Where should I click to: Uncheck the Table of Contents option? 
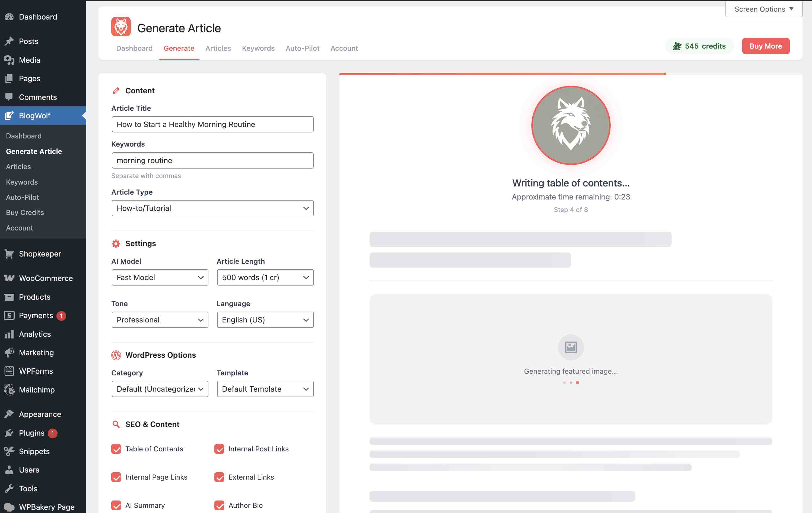[116, 449]
